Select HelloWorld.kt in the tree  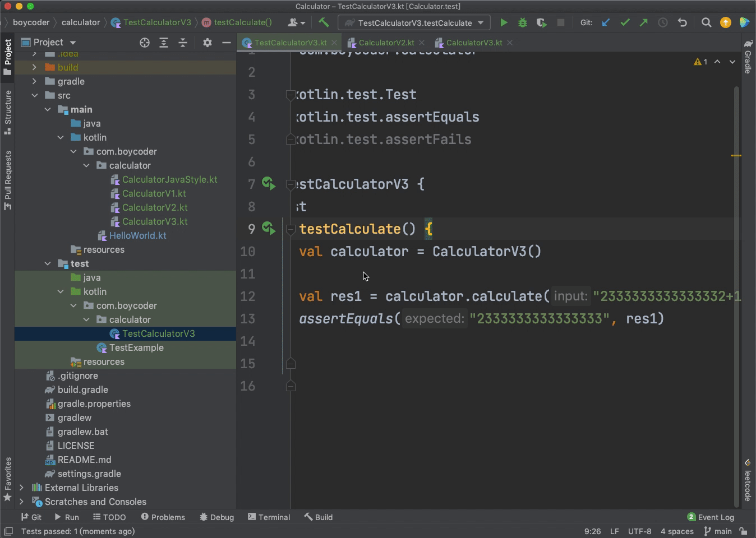pos(137,235)
